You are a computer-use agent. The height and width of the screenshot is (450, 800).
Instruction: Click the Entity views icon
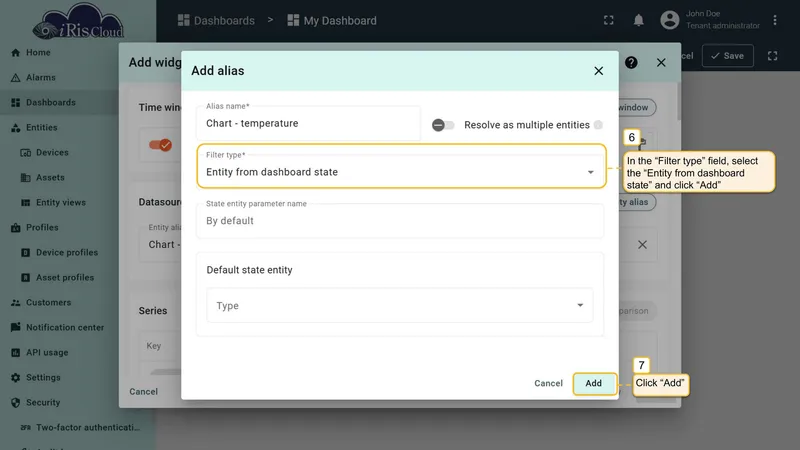tap(26, 203)
